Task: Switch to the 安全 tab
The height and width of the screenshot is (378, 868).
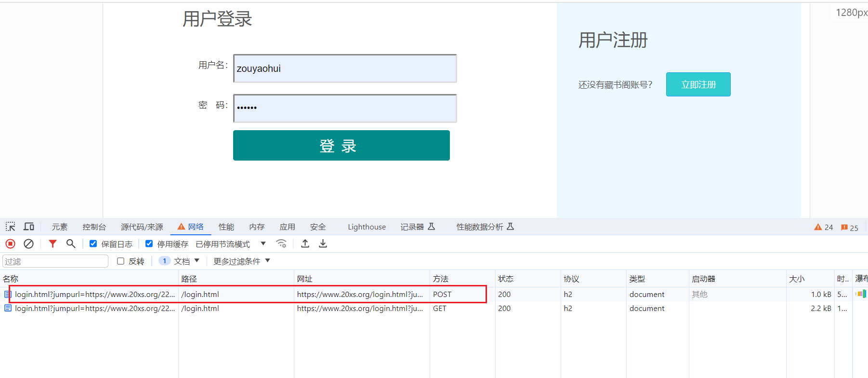Action: pyautogui.click(x=318, y=227)
